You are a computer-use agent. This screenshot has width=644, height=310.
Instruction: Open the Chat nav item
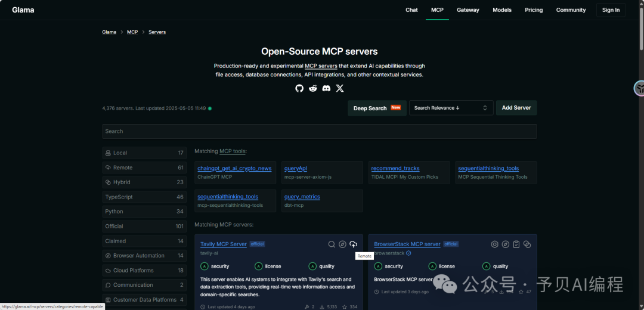411,10
